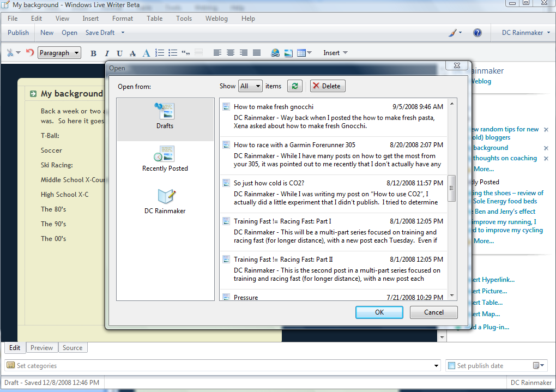Click the Insert Hyperlink sidebar link
This screenshot has width=556, height=392.
pyautogui.click(x=493, y=280)
